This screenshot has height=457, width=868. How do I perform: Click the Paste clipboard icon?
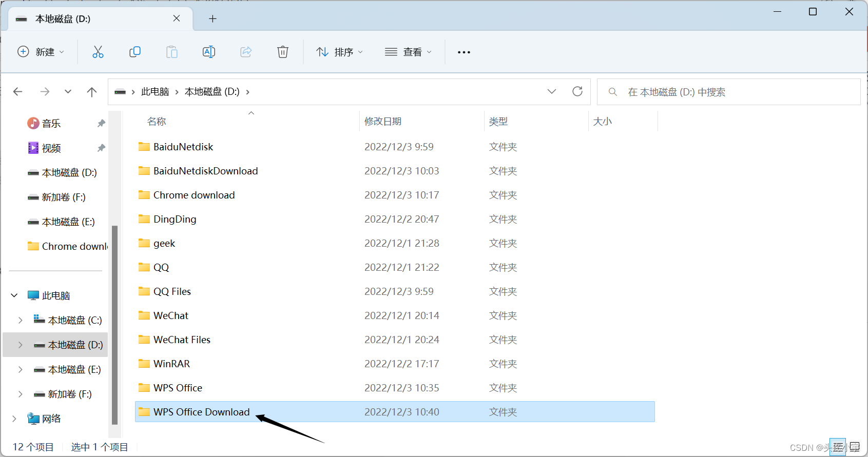click(x=172, y=52)
